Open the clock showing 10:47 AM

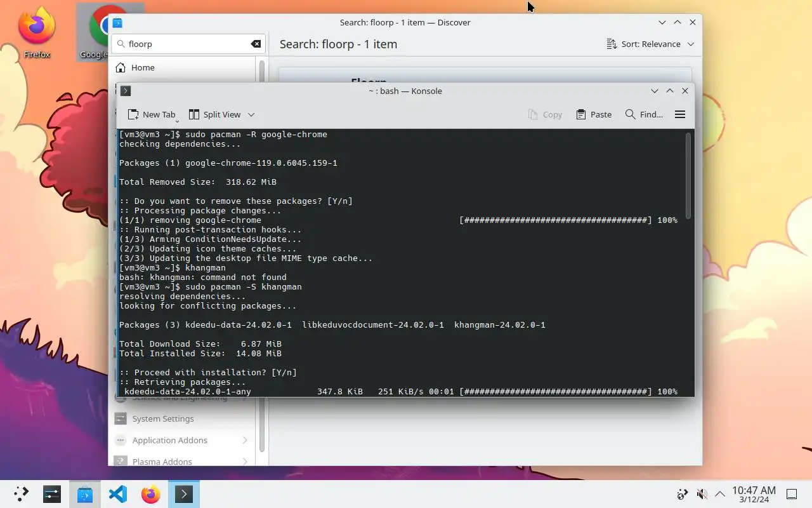[754, 494]
